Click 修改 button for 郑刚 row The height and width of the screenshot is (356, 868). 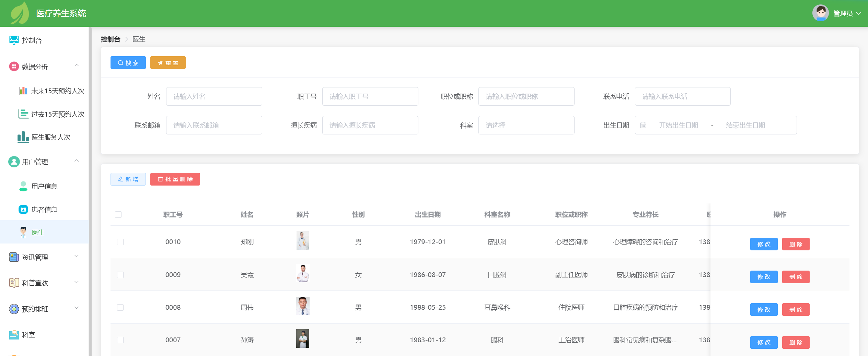click(x=764, y=244)
